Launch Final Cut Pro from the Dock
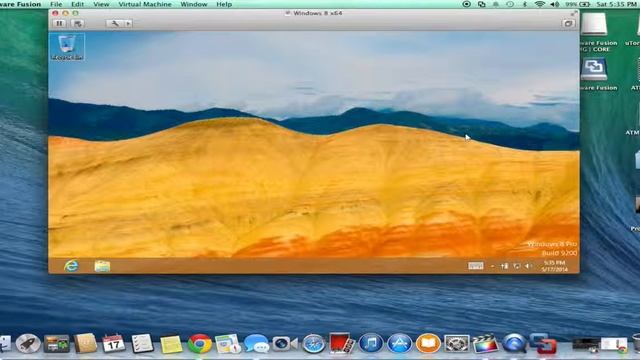Viewport: 640px width, 360px height. (485, 344)
